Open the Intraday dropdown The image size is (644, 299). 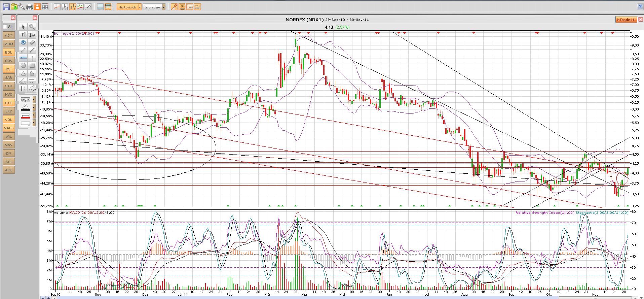pos(154,7)
